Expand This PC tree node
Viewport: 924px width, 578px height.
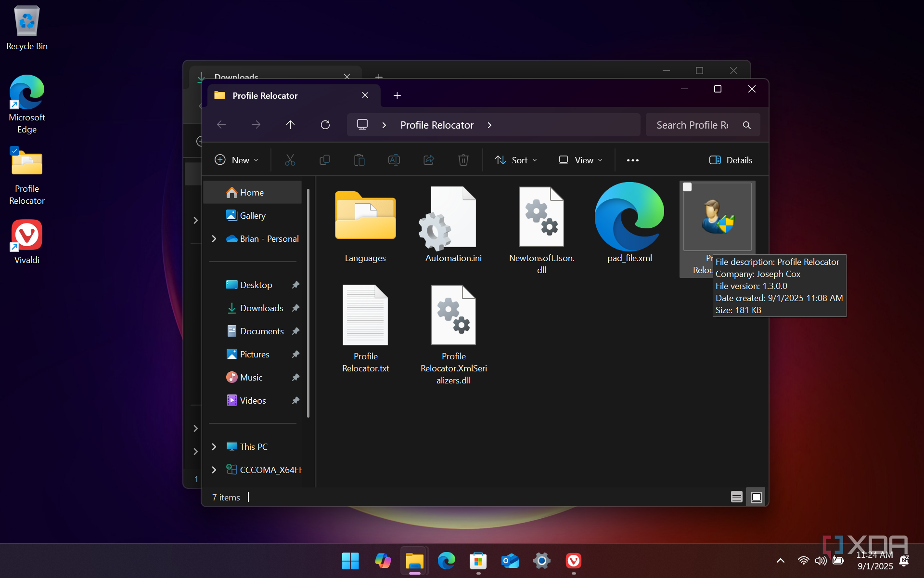click(x=214, y=447)
